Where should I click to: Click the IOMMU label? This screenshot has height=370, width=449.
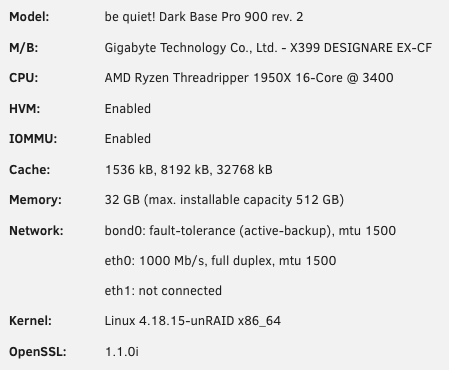(33, 139)
